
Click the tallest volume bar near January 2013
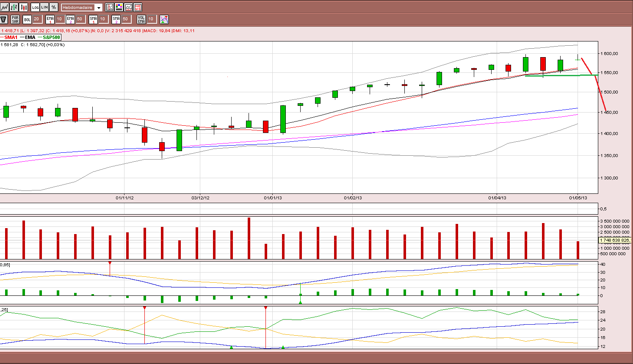[249, 238]
